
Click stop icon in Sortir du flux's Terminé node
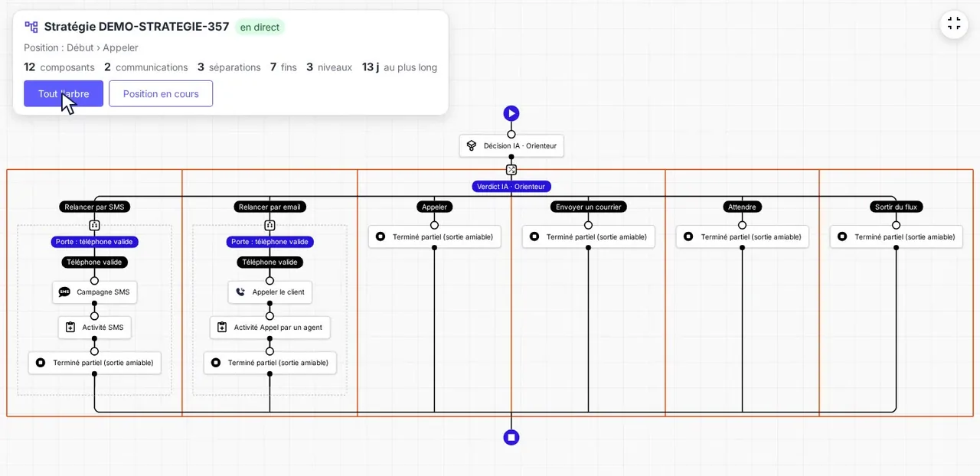842,236
